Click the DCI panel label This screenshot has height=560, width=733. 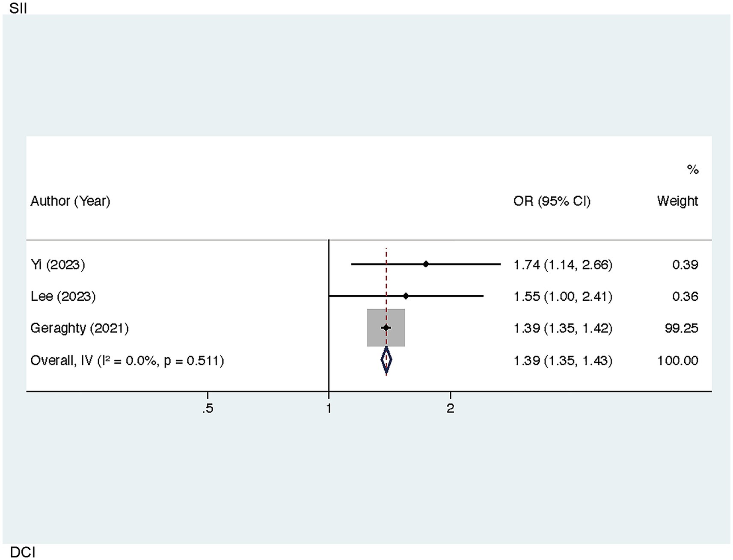(x=23, y=552)
